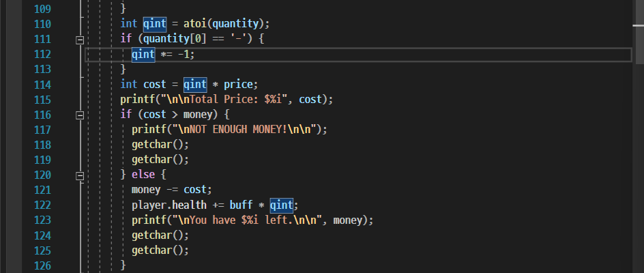Click the getchar() call on line 119
Image resolution: width=644 pixels, height=273 pixels.
click(x=160, y=160)
